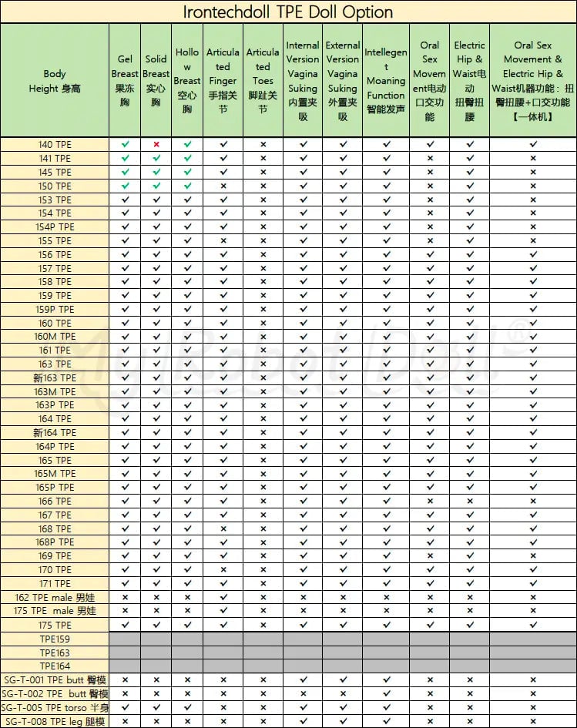Click the green Hollow Breast check for 141 TPE
Viewport: 577px width, 728px height.
[187, 158]
